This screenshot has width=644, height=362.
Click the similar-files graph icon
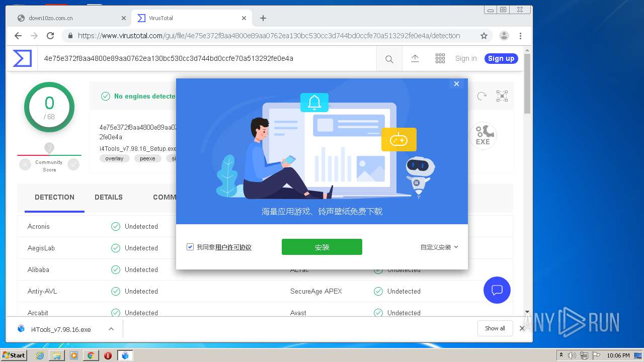pos(502,96)
